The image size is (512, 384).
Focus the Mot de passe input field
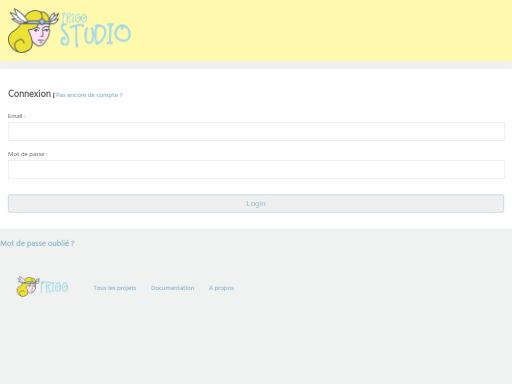(256, 169)
